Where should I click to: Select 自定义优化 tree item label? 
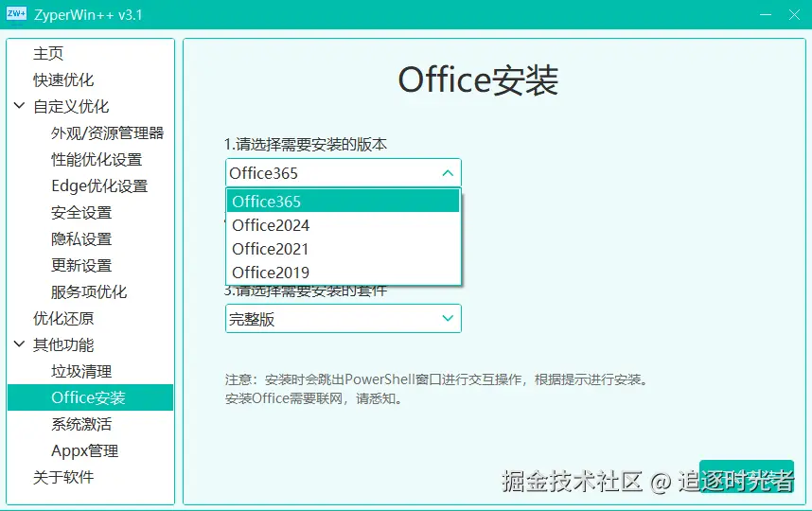(71, 106)
